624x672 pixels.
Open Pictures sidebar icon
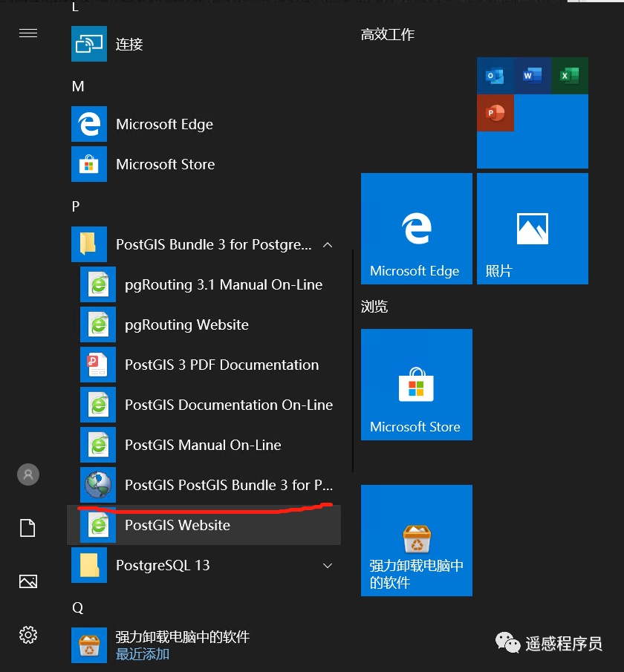click(28, 581)
